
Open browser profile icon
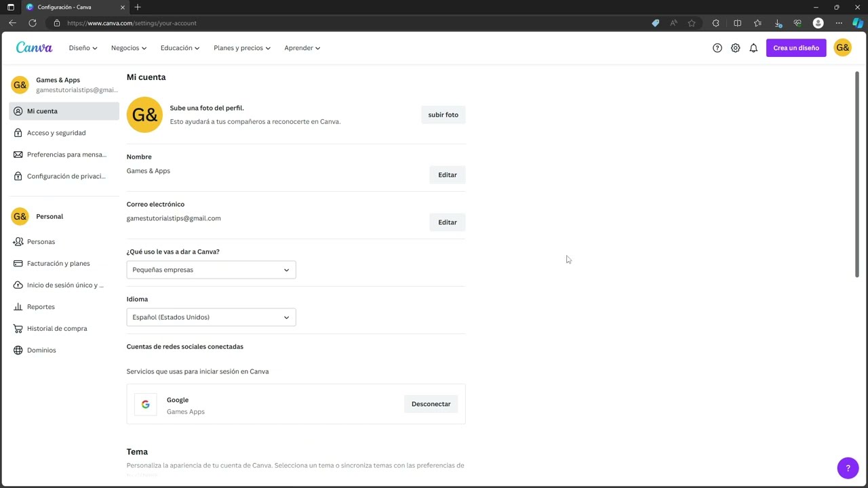818,23
